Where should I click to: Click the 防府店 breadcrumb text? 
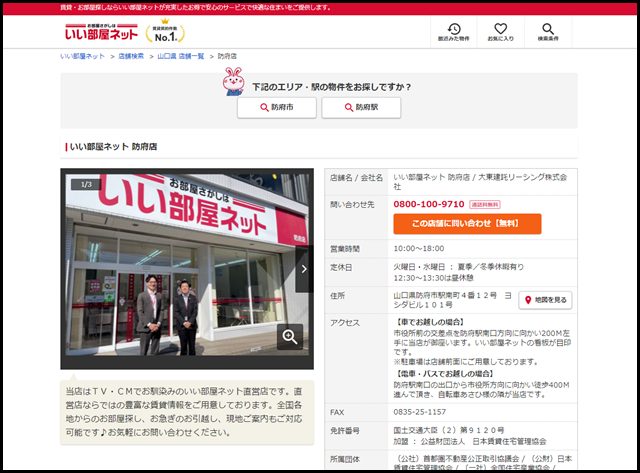227,56
